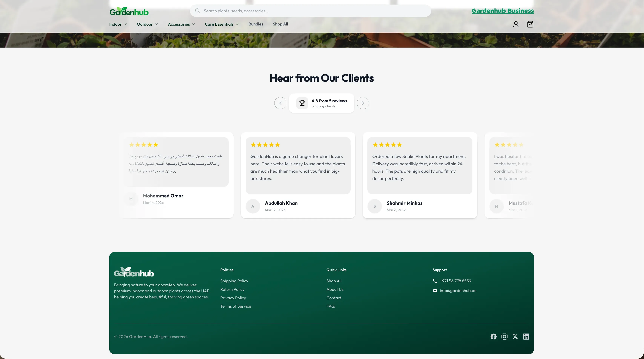
Task: Click the Mar 14, 2026 review date
Action: pyautogui.click(x=153, y=203)
